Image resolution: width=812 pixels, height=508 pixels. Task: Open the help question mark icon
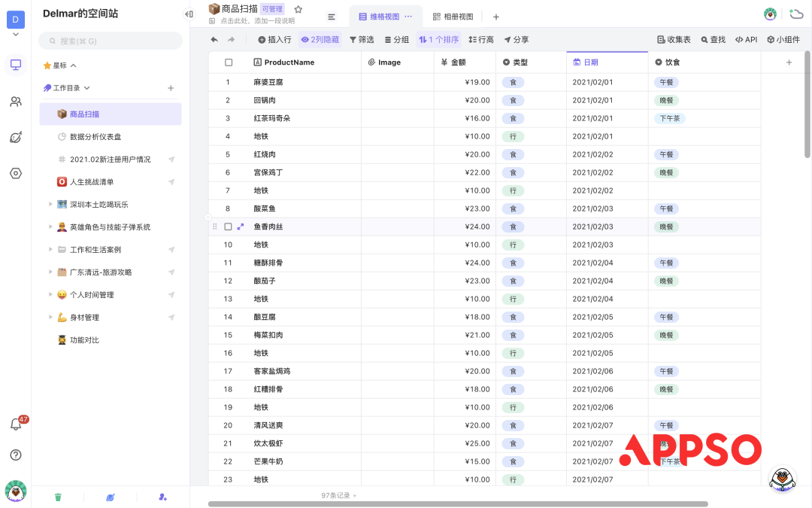click(x=16, y=455)
